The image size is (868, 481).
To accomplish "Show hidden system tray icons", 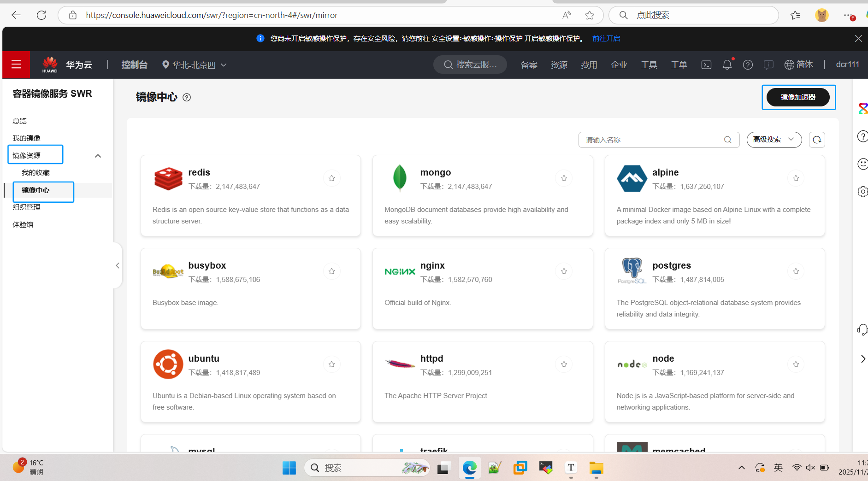I will (x=742, y=468).
